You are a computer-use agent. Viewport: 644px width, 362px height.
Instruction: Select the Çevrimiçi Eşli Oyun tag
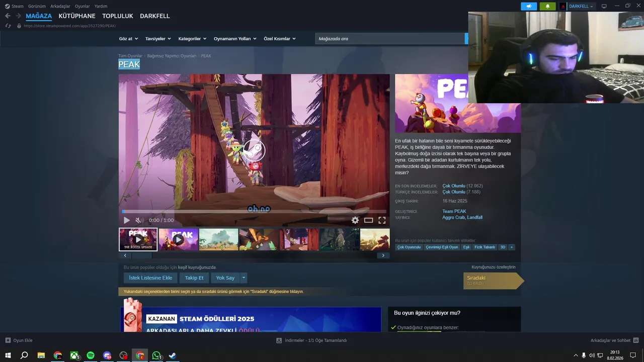click(x=442, y=247)
